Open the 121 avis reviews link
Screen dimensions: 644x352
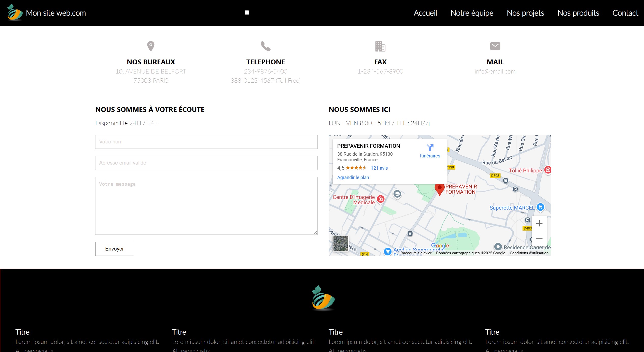pyautogui.click(x=379, y=168)
